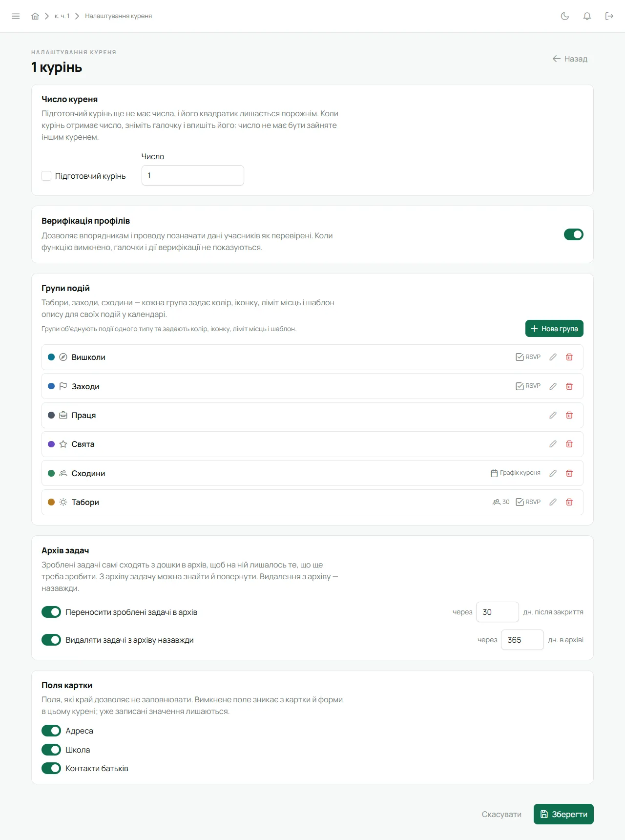Image resolution: width=625 pixels, height=840 pixels.
Task: Edit the Вишколи group with pencil icon
Action: coord(553,357)
